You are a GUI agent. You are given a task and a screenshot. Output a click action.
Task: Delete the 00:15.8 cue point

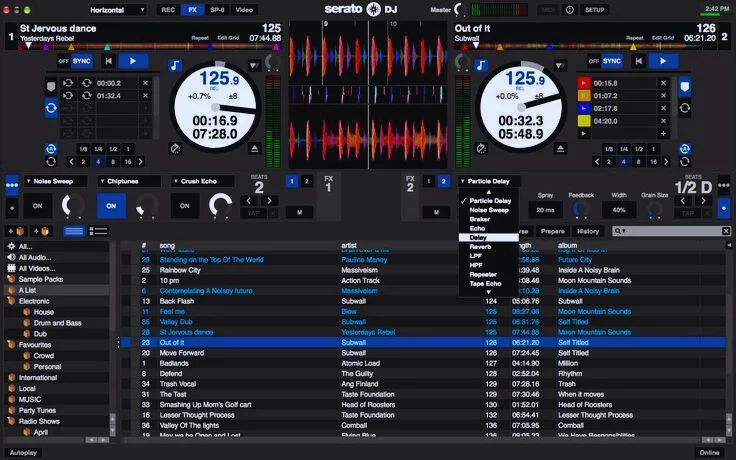(663, 83)
